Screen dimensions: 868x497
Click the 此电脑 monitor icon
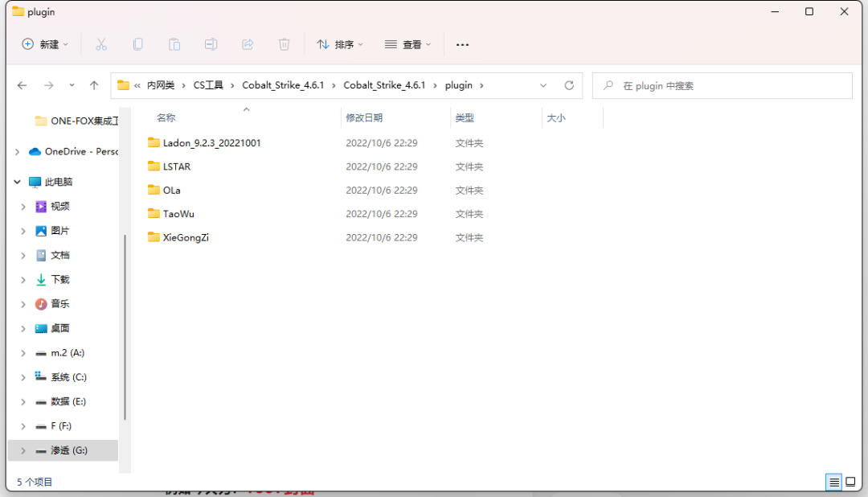coord(35,182)
